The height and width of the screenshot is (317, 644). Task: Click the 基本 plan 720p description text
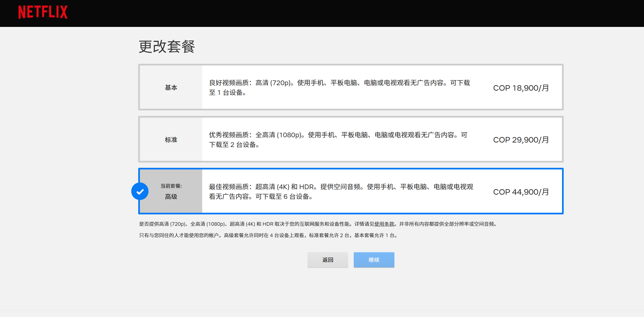tap(339, 88)
